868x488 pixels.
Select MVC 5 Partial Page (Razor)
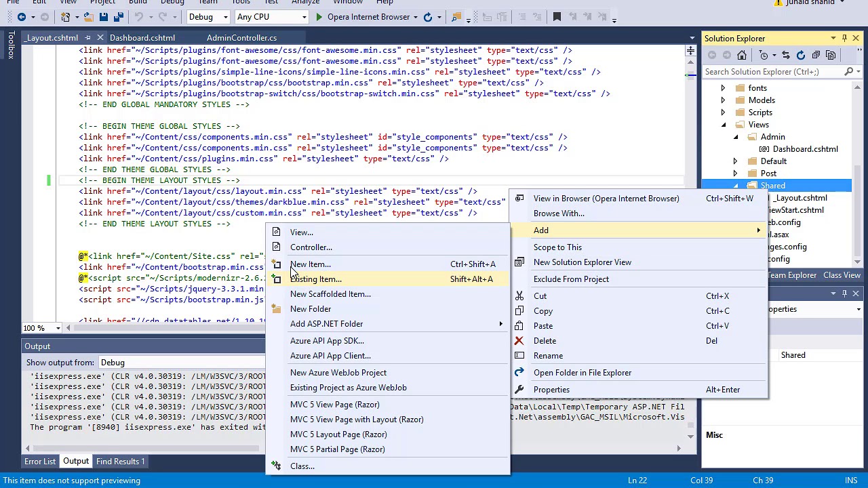(387, 449)
